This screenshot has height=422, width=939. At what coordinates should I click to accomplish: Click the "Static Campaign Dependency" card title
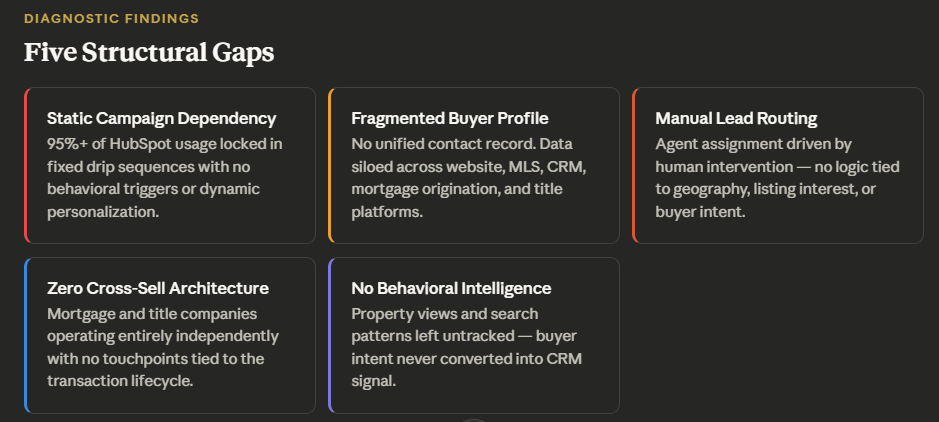161,118
